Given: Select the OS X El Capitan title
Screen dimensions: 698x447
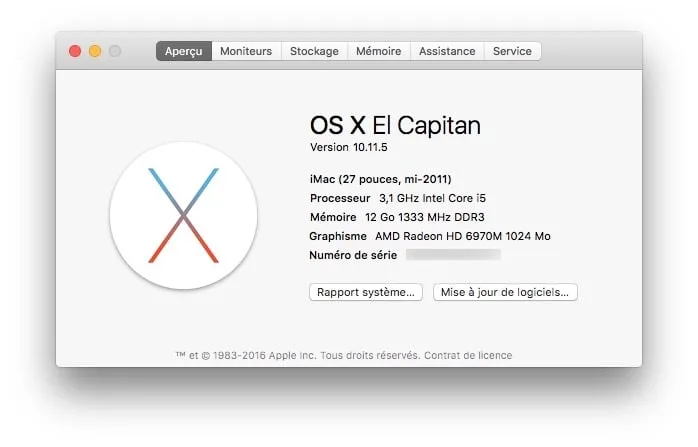Looking at the screenshot, I should (x=395, y=125).
